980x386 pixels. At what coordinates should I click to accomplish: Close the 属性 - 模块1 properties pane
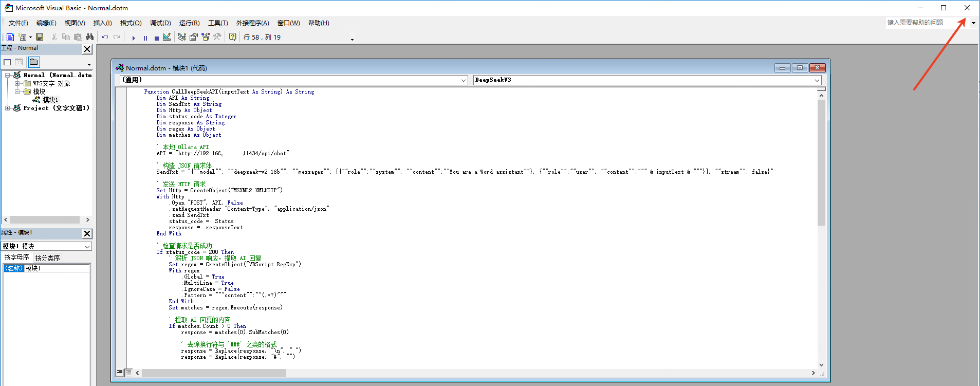pos(87,233)
